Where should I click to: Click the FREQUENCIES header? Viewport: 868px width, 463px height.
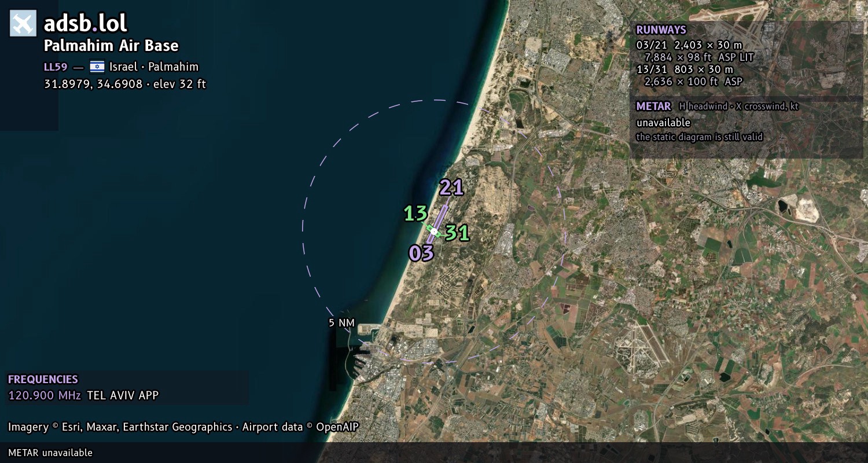tap(43, 380)
